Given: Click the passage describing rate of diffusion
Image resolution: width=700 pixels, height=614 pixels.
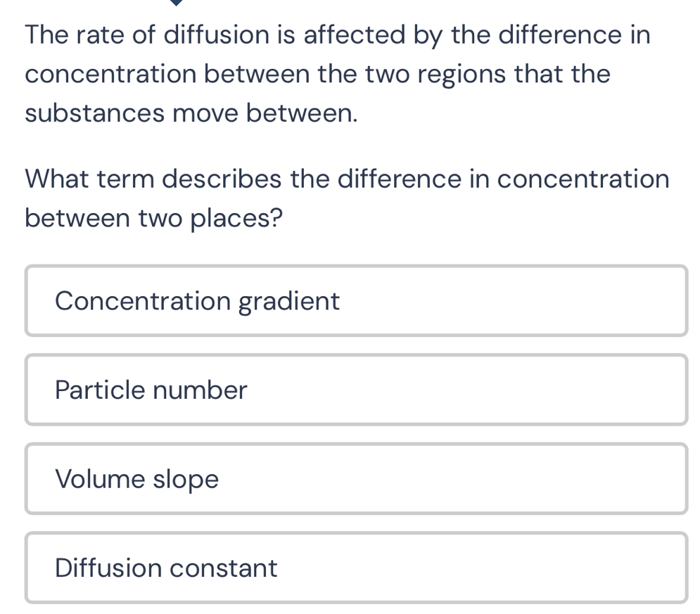Looking at the screenshot, I should pos(337,72).
